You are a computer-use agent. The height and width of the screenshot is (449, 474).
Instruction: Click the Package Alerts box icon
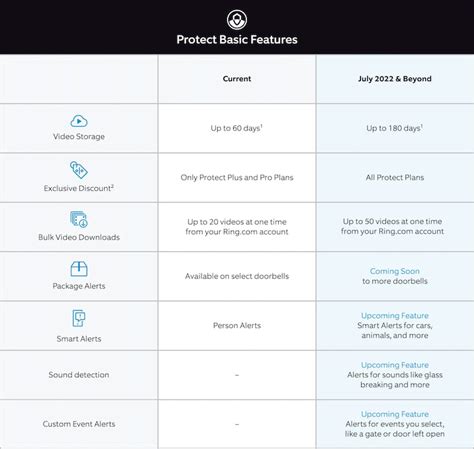pos(79,269)
